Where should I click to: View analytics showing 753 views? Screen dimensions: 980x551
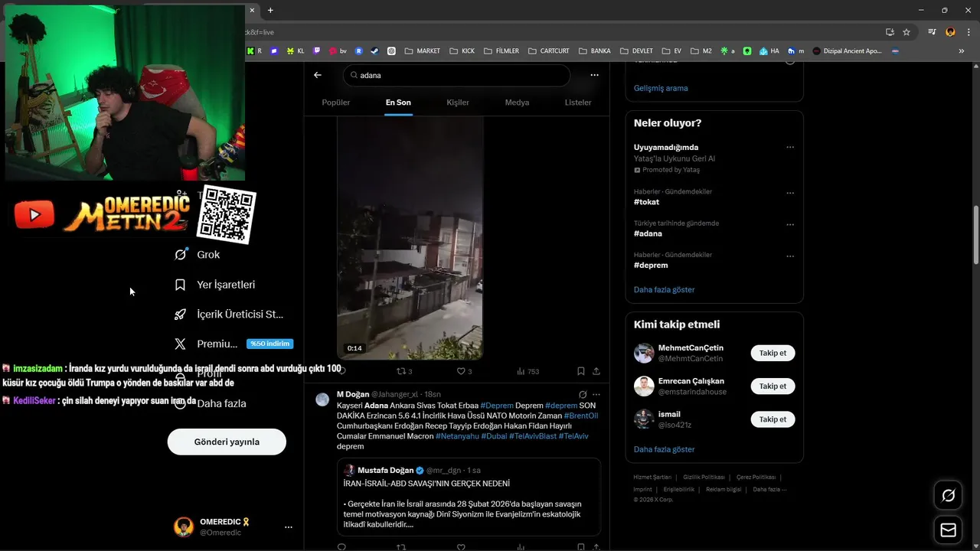(x=528, y=371)
